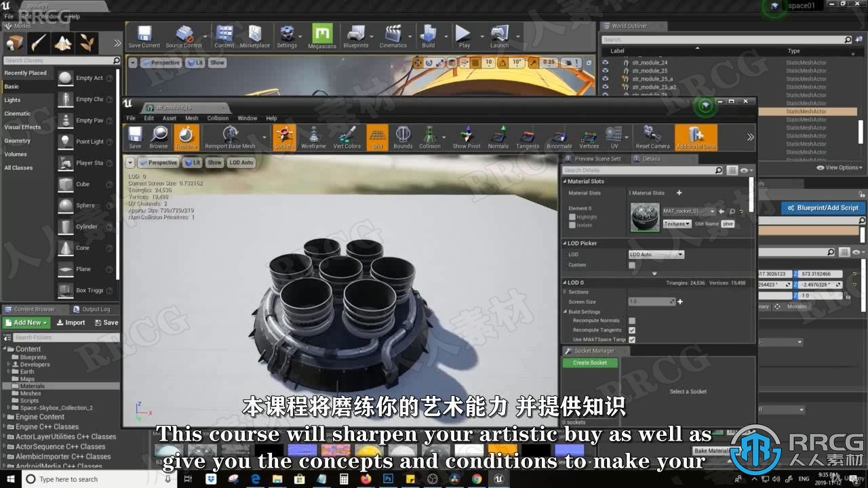The height and width of the screenshot is (488, 868).
Task: Open the LOD Auto dropdown in LOD Picker
Action: [656, 255]
